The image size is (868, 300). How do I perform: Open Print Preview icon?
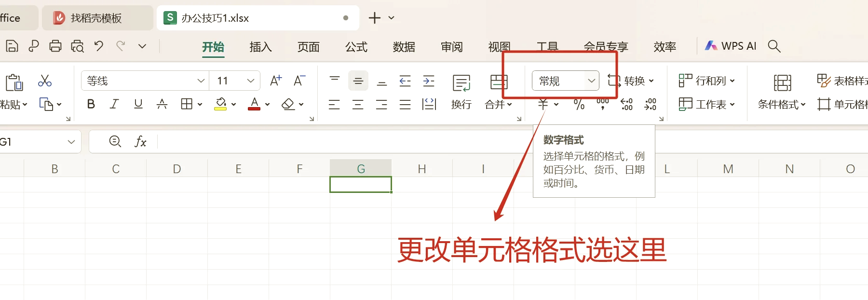[x=77, y=46]
